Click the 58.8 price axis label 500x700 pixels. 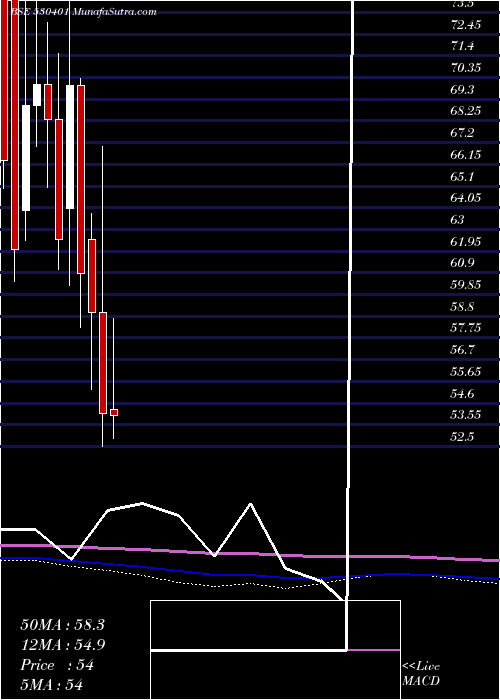pos(462,308)
